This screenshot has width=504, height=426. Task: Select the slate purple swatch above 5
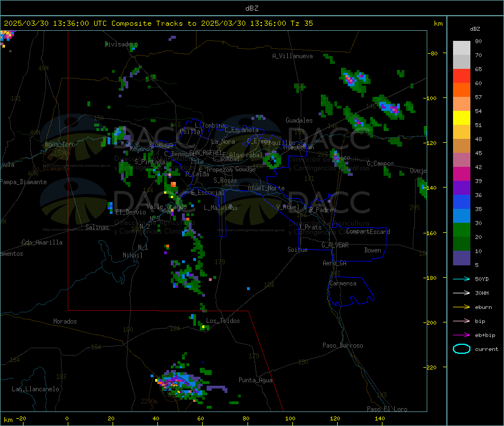(461, 258)
